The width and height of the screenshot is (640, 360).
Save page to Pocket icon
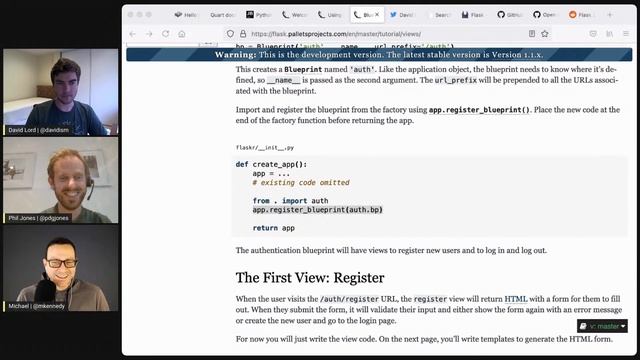click(x=593, y=34)
